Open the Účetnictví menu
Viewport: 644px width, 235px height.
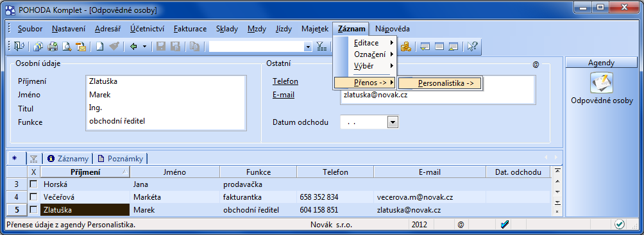148,29
